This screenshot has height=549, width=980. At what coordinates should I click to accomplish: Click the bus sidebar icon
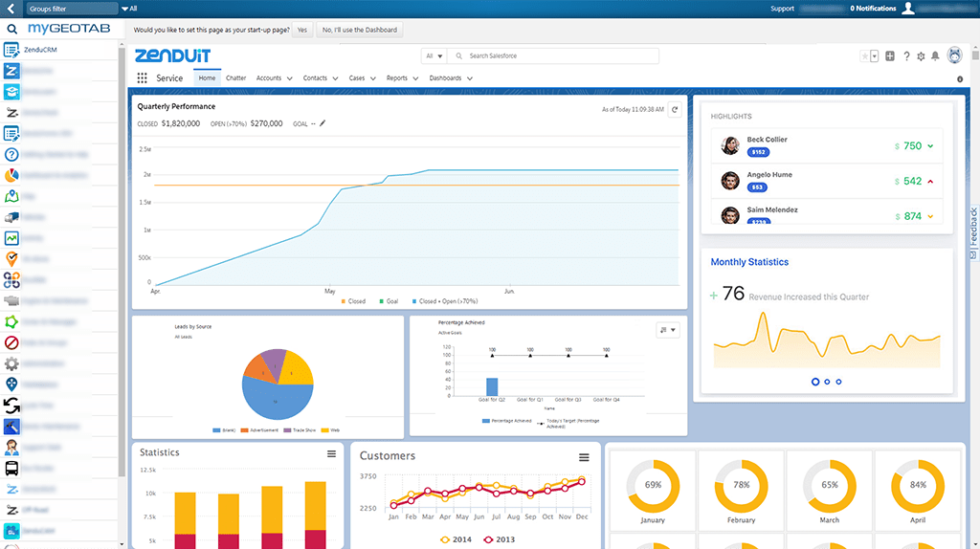tap(11, 468)
